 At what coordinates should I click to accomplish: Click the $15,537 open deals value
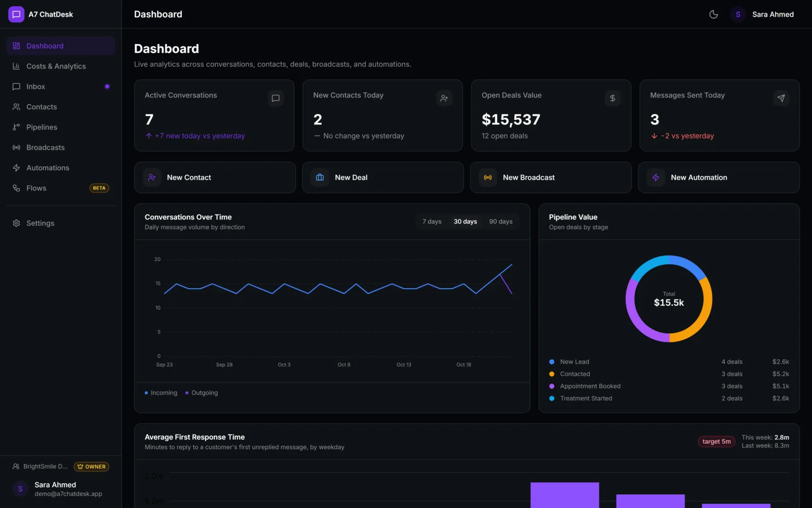coord(511,119)
